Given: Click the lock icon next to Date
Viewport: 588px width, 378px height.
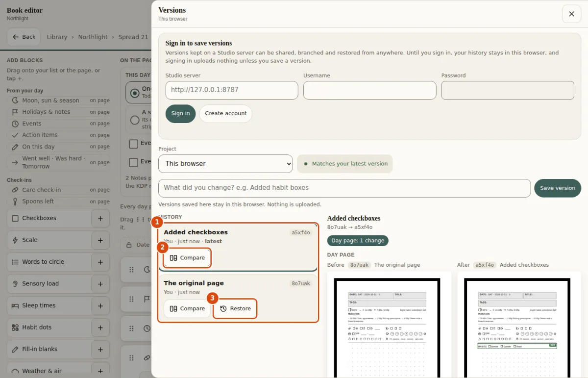Looking at the screenshot, I should [129, 245].
